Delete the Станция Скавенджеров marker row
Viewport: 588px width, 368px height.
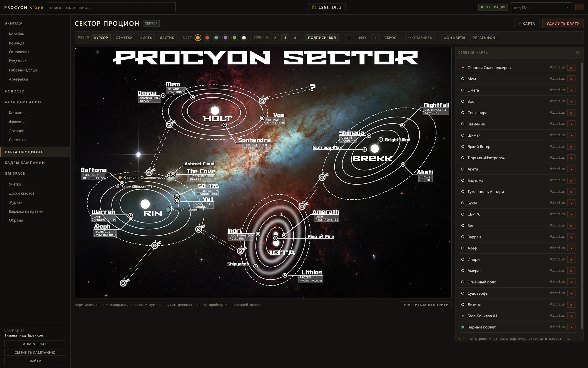[571, 68]
